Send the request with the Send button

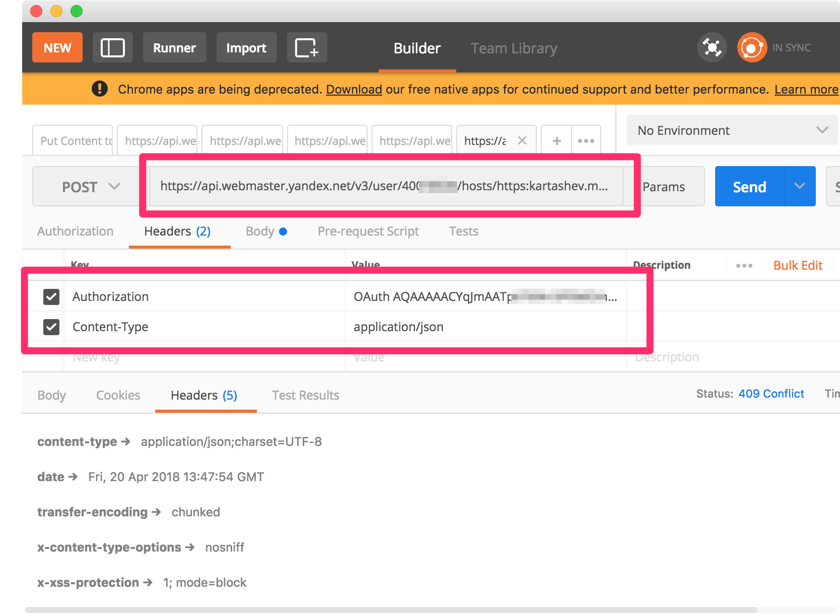[x=749, y=186]
